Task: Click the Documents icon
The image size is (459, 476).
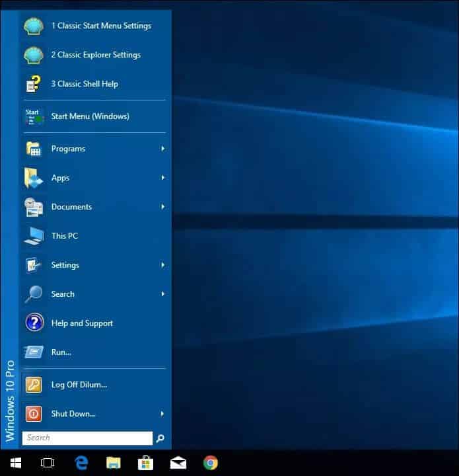Action: pyautogui.click(x=33, y=207)
